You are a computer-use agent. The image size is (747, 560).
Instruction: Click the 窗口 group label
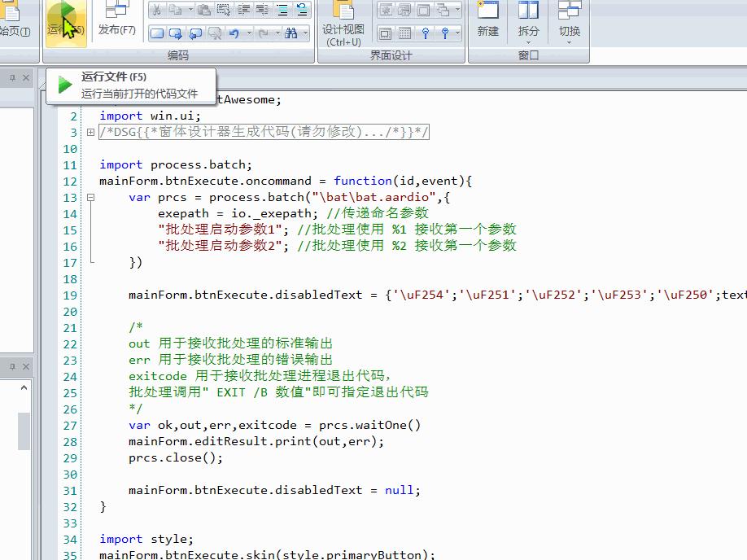pos(527,55)
